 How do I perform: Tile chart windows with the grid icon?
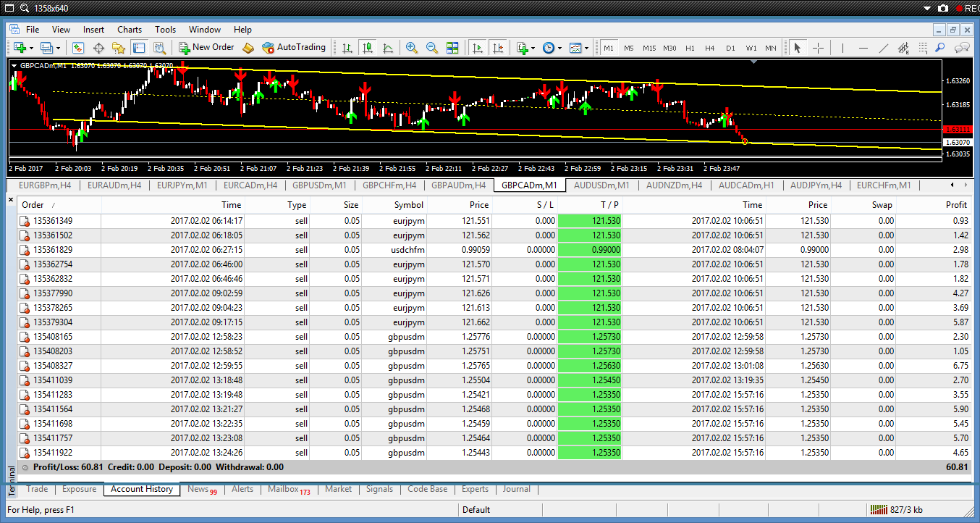[452, 48]
